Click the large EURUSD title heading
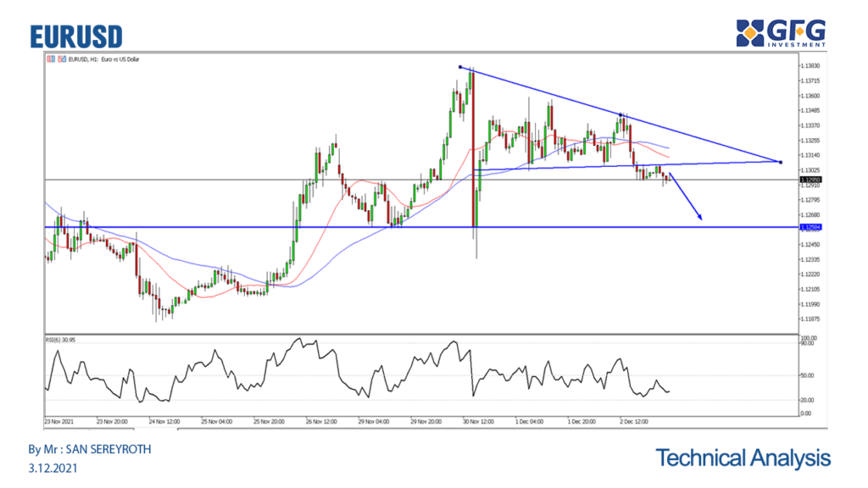 point(76,36)
